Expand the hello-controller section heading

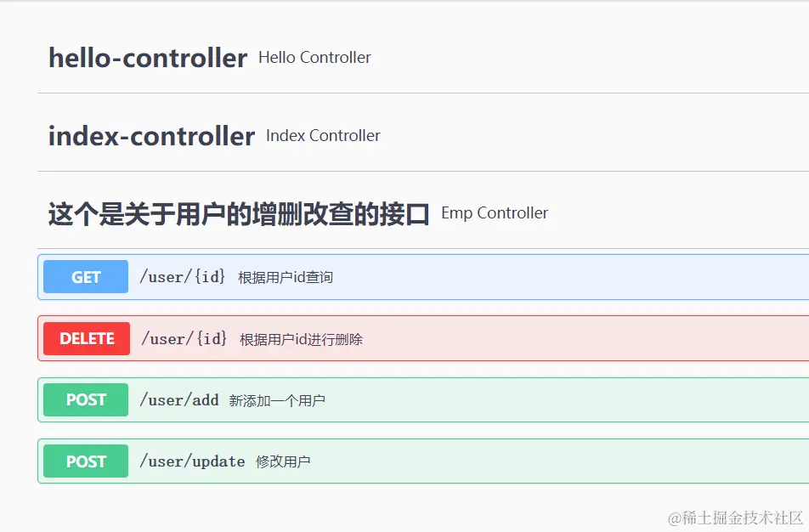(x=148, y=58)
